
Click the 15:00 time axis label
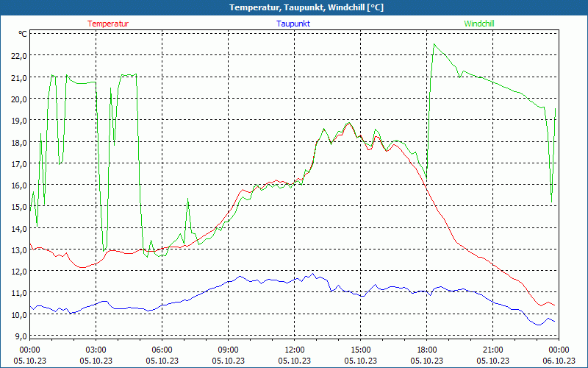361,350
